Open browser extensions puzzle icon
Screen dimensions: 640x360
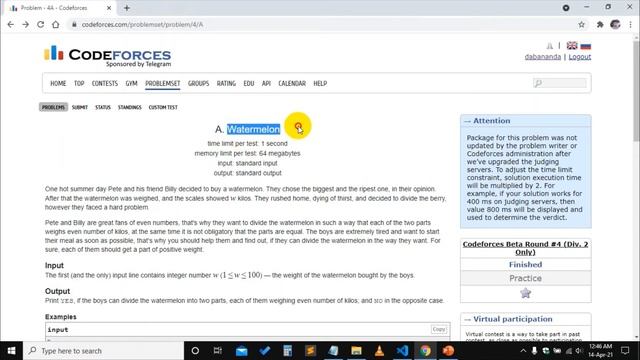tap(600, 24)
